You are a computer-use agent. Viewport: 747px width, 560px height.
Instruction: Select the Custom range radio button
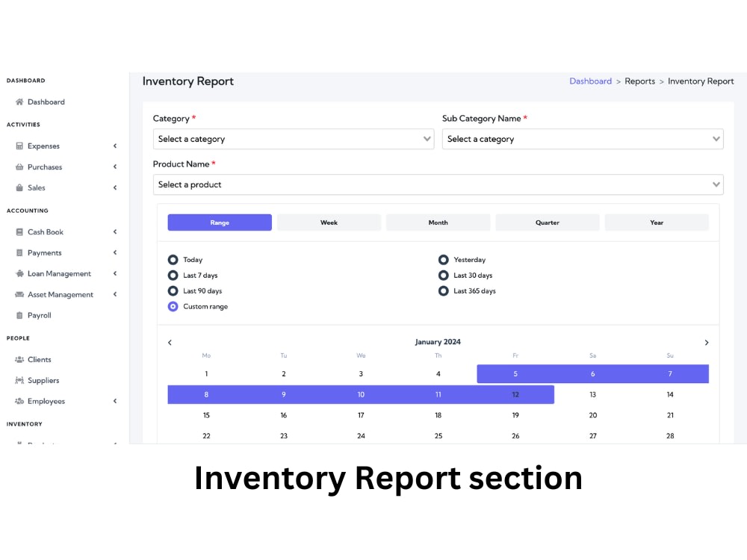[173, 307]
